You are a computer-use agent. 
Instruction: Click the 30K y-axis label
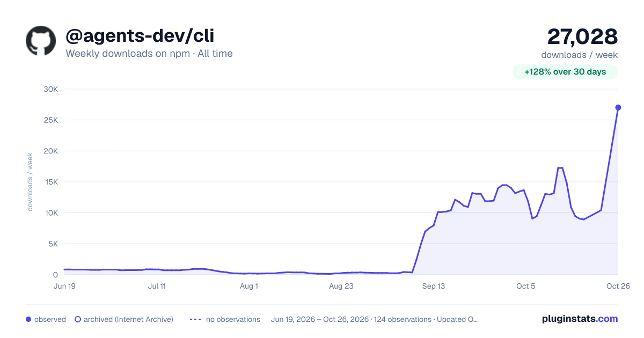click(x=50, y=89)
